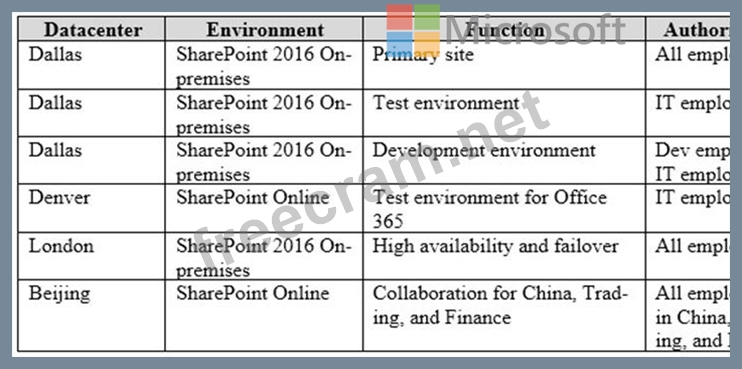
Task: Select the Environment column header
Action: coord(264,29)
